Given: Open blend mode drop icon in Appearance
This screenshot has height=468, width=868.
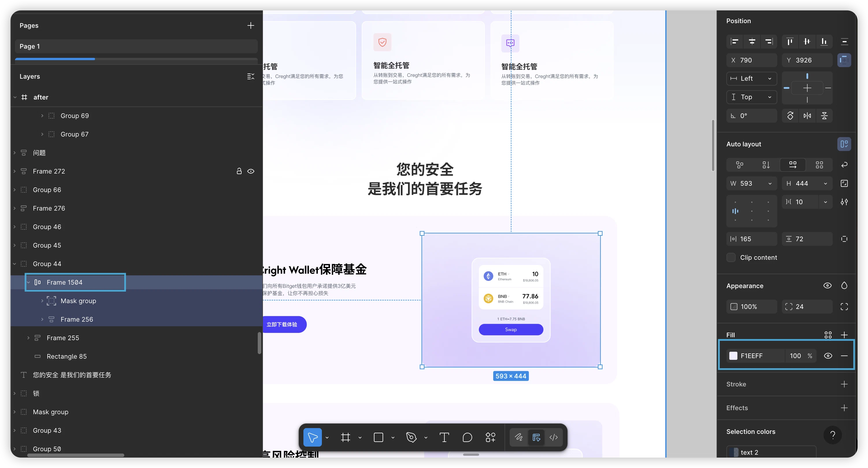Looking at the screenshot, I should (x=844, y=285).
